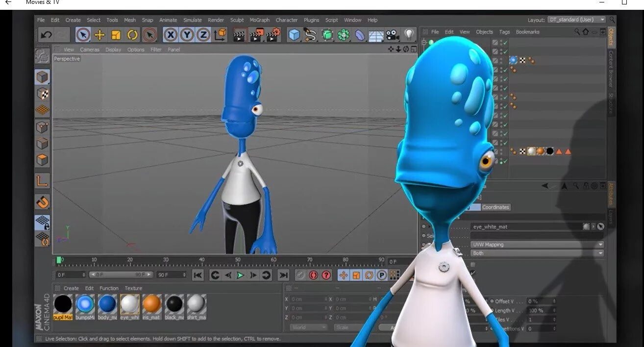Select the Scale tool in the top toolbar
Screen dimensions: 644x347
click(x=116, y=35)
